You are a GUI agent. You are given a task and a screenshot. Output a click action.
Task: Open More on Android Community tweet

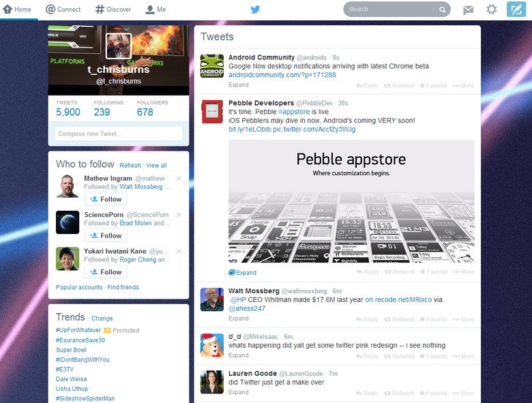coord(464,86)
